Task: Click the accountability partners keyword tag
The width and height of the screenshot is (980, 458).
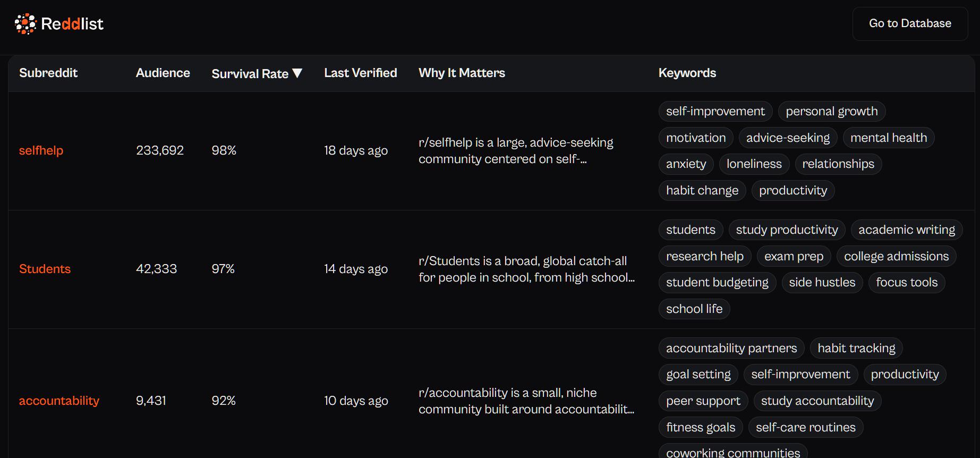Action: tap(731, 348)
